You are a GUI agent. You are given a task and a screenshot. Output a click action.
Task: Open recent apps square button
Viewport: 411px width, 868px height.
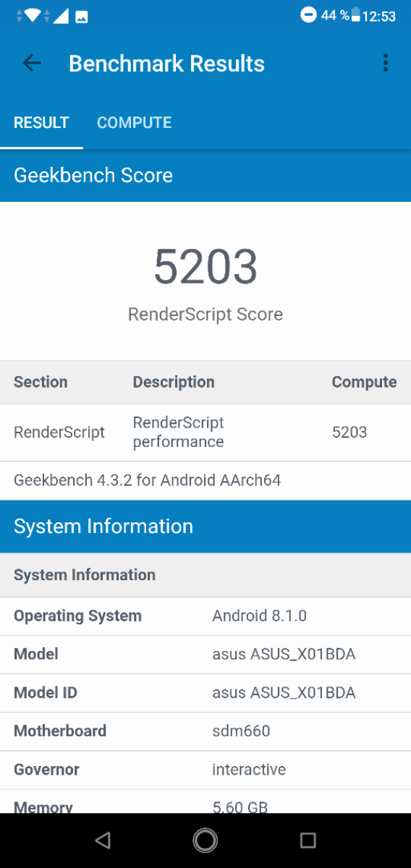[308, 840]
